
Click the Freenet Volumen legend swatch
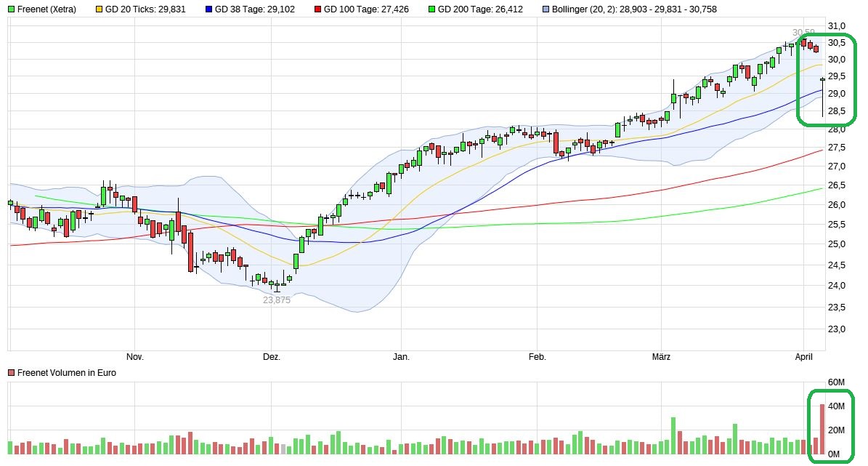click(x=11, y=373)
